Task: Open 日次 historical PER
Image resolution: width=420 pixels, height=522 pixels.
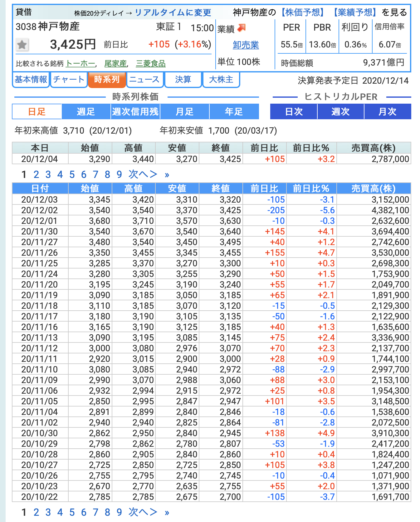Action: tap(294, 111)
